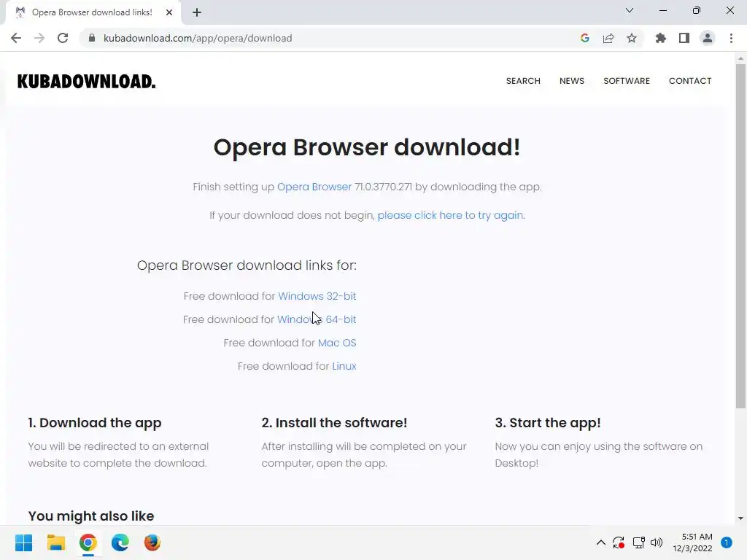Click scrollbar up arrow
Image resolution: width=747 pixels, height=560 pixels.
pos(740,58)
